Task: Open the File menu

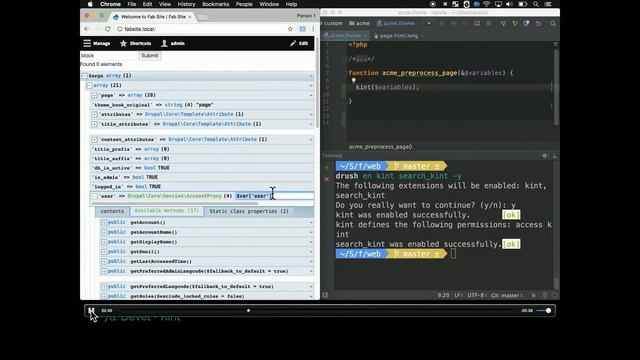Action: (131, 4)
